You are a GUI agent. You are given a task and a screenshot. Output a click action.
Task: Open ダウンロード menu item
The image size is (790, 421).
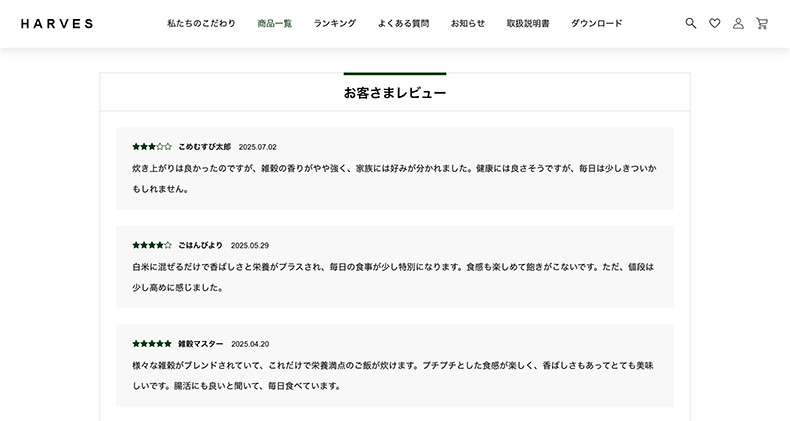597,23
